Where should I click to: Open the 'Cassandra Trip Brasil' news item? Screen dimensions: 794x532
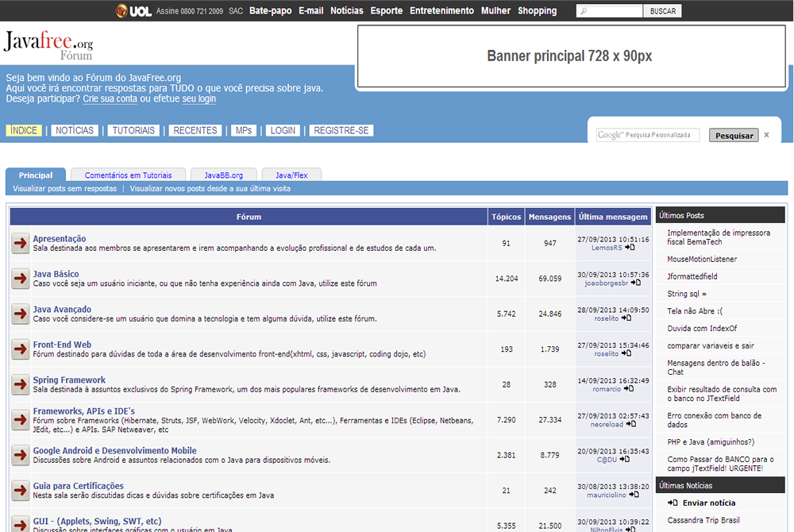coord(703,520)
